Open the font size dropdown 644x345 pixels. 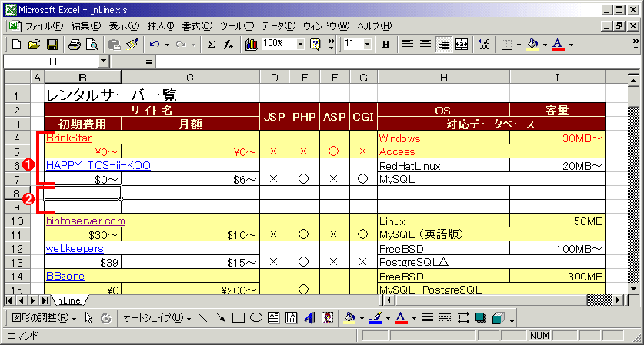[x=367, y=44]
